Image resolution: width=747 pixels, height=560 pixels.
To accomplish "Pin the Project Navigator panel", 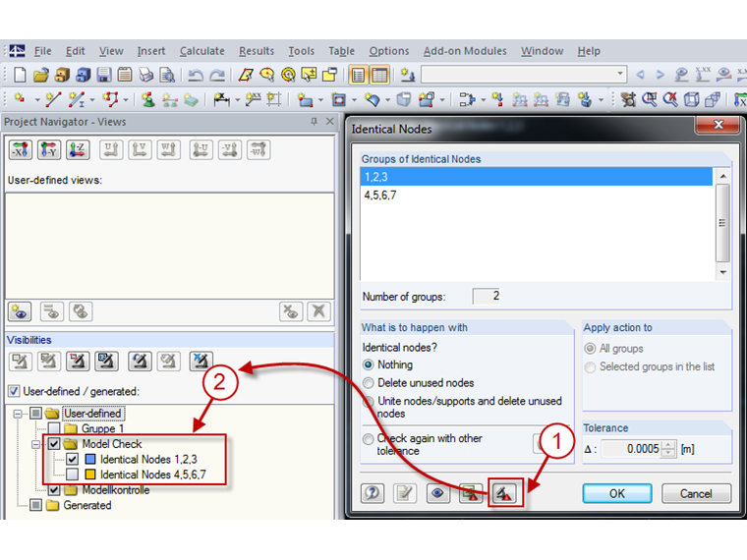I will (314, 122).
